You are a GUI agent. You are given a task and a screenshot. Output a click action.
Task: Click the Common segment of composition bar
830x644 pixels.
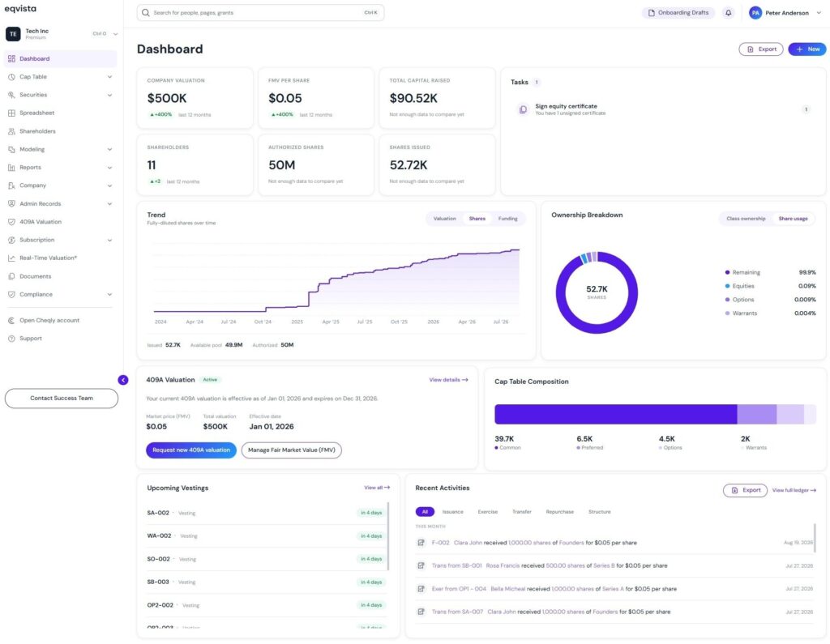[x=616, y=414]
